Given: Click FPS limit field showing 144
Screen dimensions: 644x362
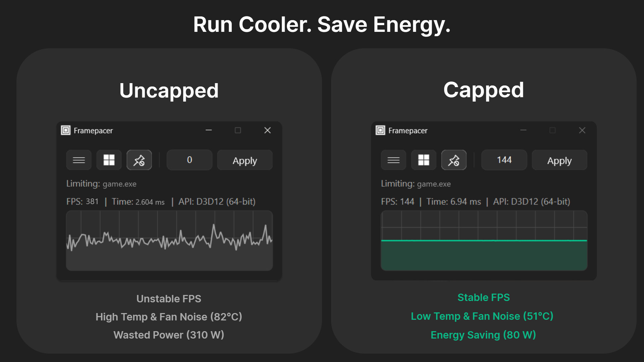Looking at the screenshot, I should (x=504, y=160).
